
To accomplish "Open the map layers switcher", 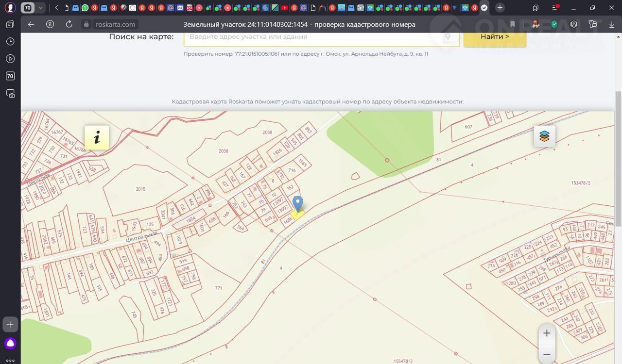I will tap(544, 136).
